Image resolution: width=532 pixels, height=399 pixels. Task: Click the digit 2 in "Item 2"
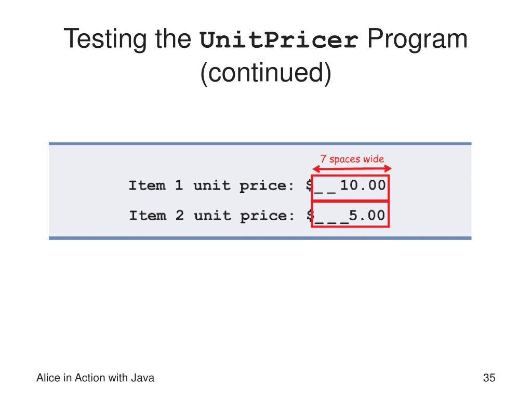(179, 216)
